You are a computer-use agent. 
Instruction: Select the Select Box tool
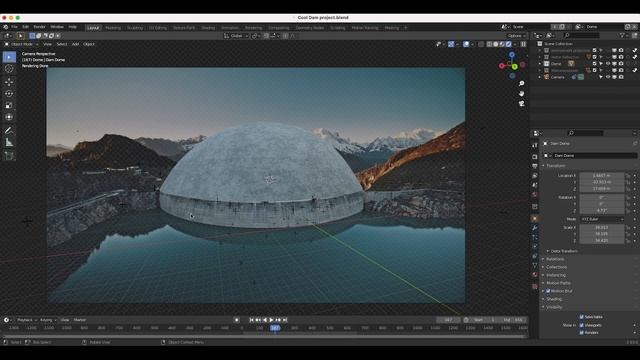(9, 57)
